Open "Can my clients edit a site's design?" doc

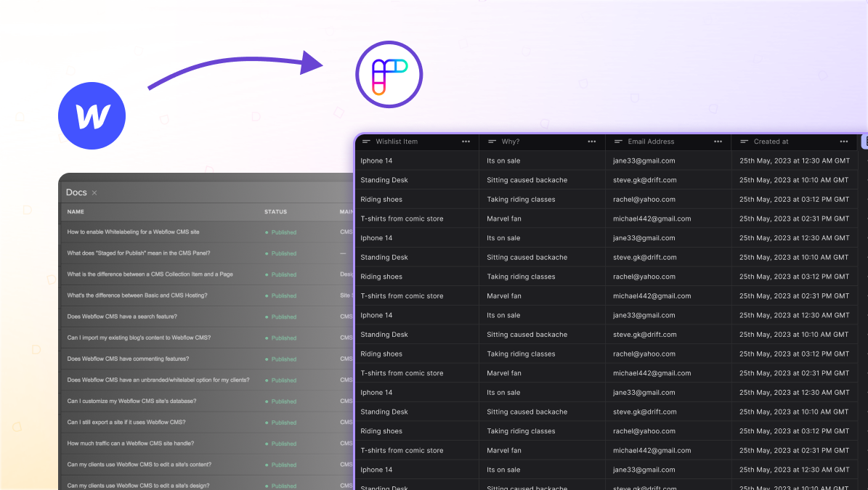(139, 486)
